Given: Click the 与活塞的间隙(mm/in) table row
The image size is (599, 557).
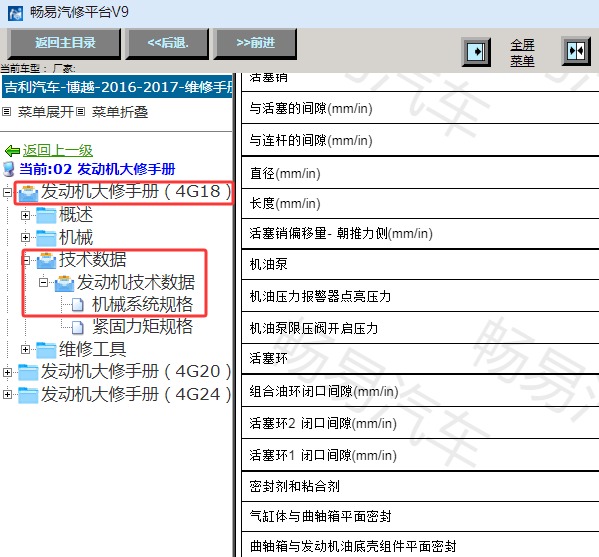Looking at the screenshot, I should point(420,108).
